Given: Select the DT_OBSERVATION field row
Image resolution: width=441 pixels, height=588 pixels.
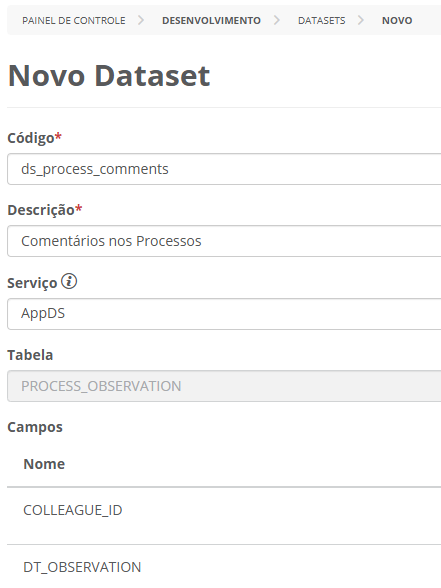Looking at the screenshot, I should [224, 567].
